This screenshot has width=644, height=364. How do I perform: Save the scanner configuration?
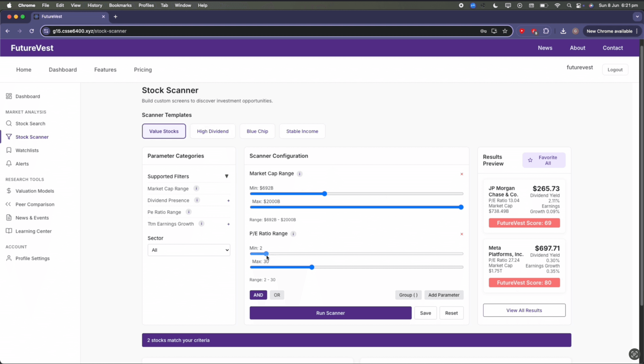tap(426, 313)
